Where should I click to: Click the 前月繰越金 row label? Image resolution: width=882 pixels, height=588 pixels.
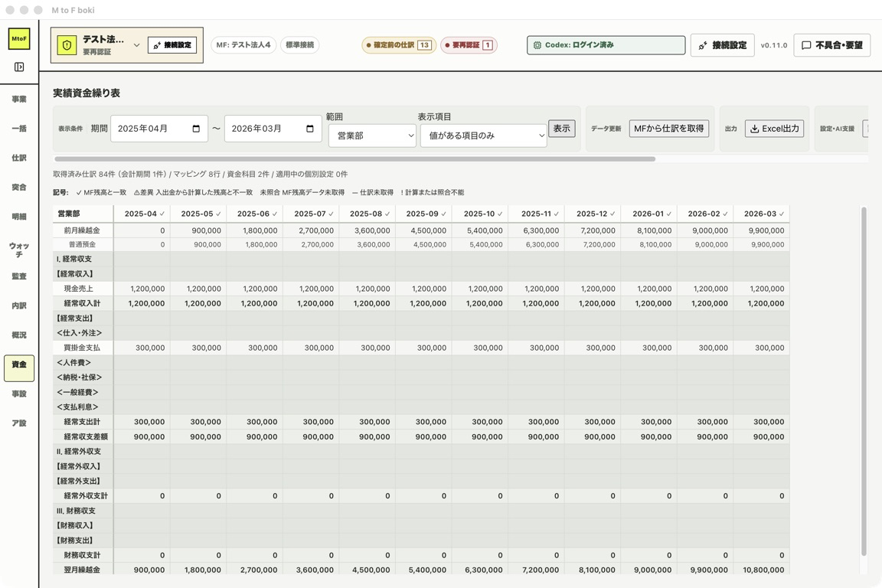[82, 230]
